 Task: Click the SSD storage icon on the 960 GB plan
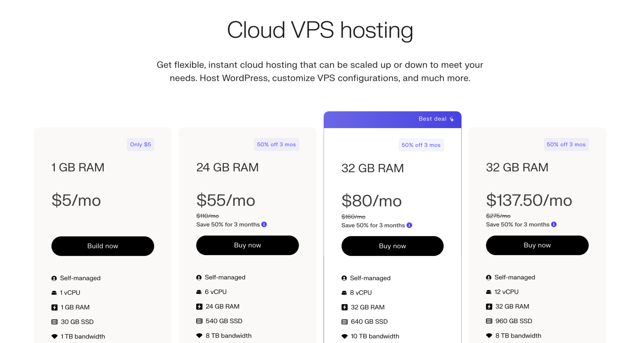click(489, 321)
